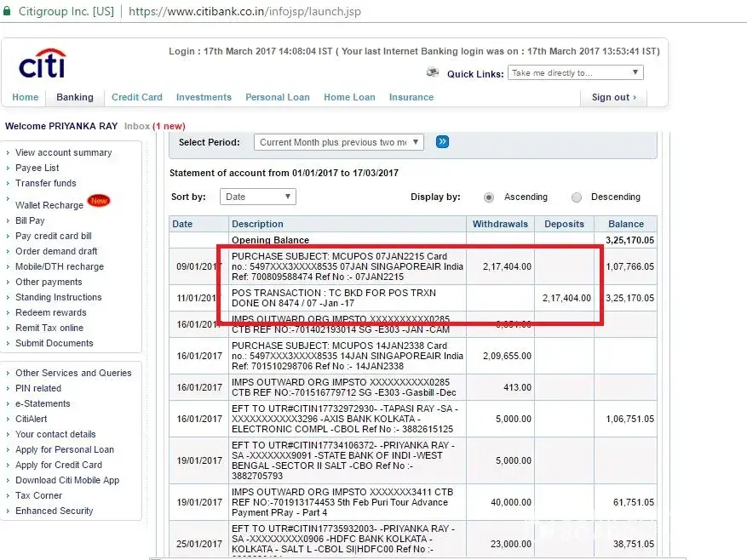747x560 pixels.
Task: Open the Select Period dropdown
Action: (x=338, y=142)
